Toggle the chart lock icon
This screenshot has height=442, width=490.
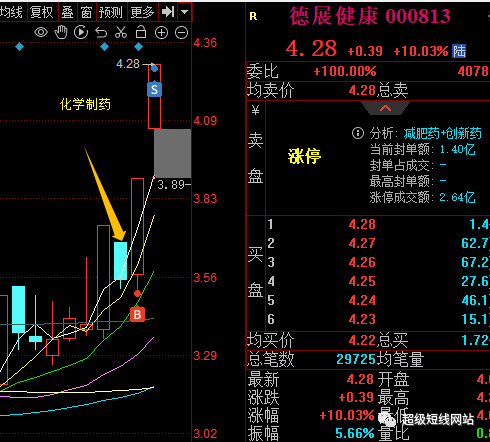click(x=141, y=32)
